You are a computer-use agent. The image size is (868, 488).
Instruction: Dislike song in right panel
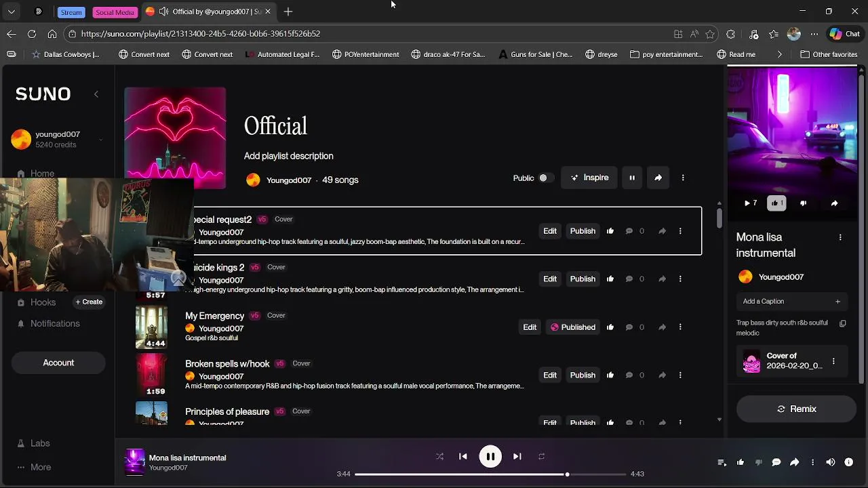(x=804, y=203)
